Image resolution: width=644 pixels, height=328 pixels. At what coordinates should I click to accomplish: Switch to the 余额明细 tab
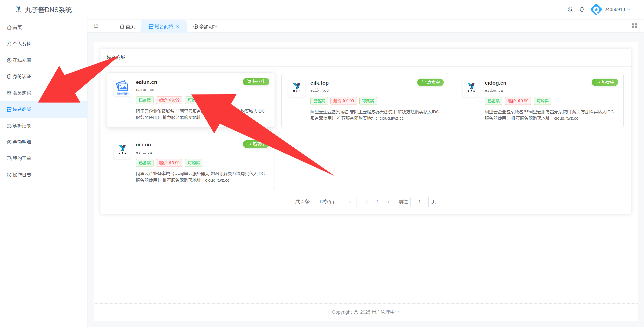click(205, 26)
